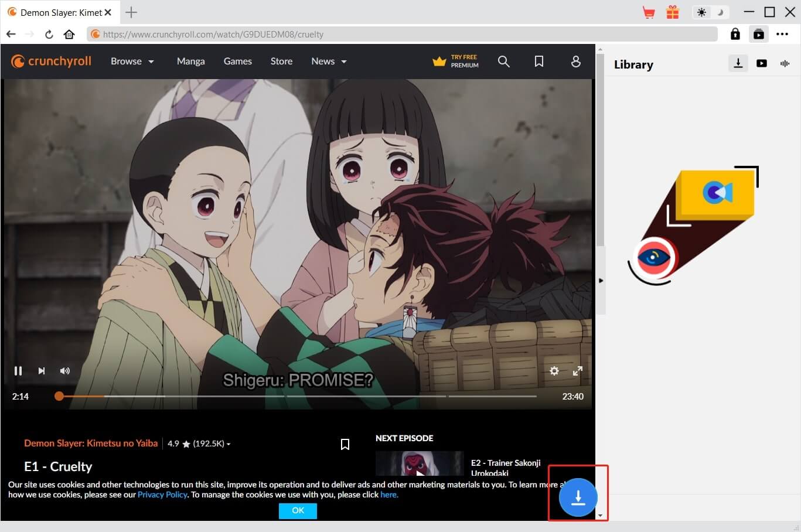Screen dimensions: 801x532
Task: Switch to the Library audio waveform icon
Action: [785, 63]
